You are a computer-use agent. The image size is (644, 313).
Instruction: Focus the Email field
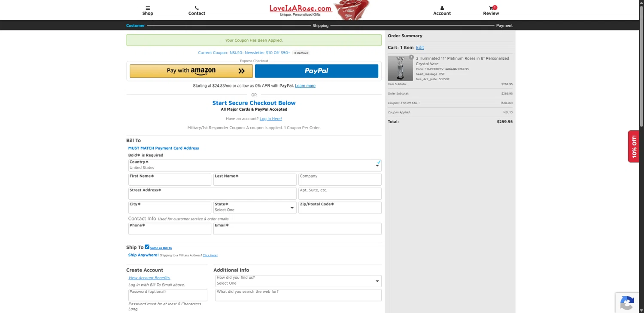click(297, 229)
